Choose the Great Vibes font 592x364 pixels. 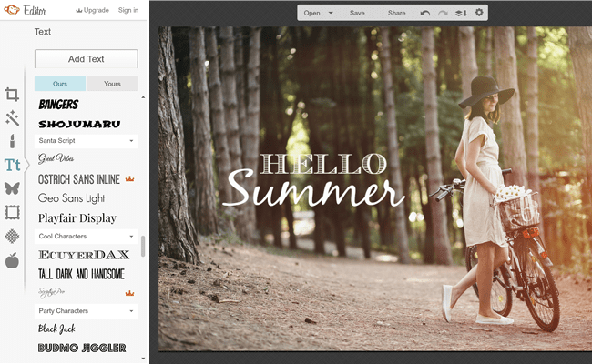click(56, 158)
